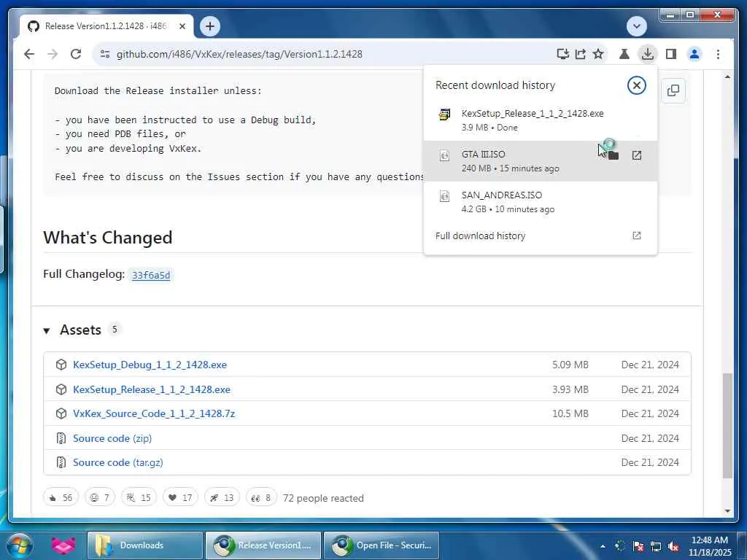Collapse the Assets section
Image resolution: width=747 pixels, height=560 pixels.
[47, 330]
